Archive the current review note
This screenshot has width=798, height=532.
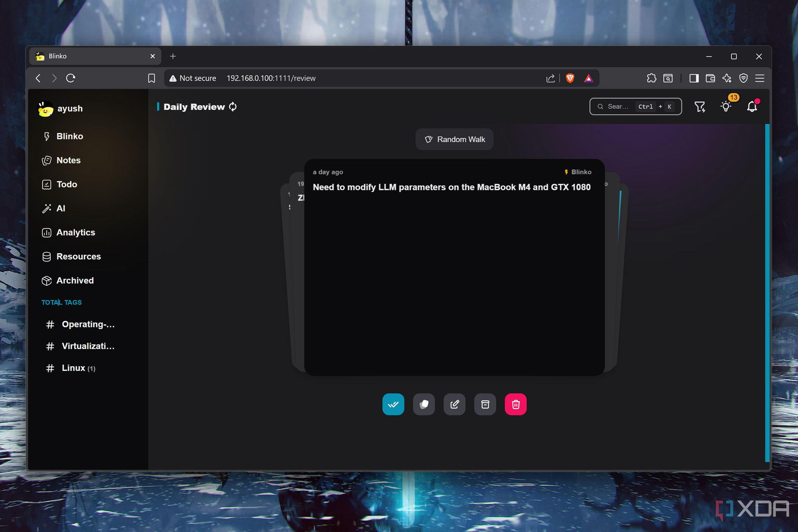tap(485, 404)
